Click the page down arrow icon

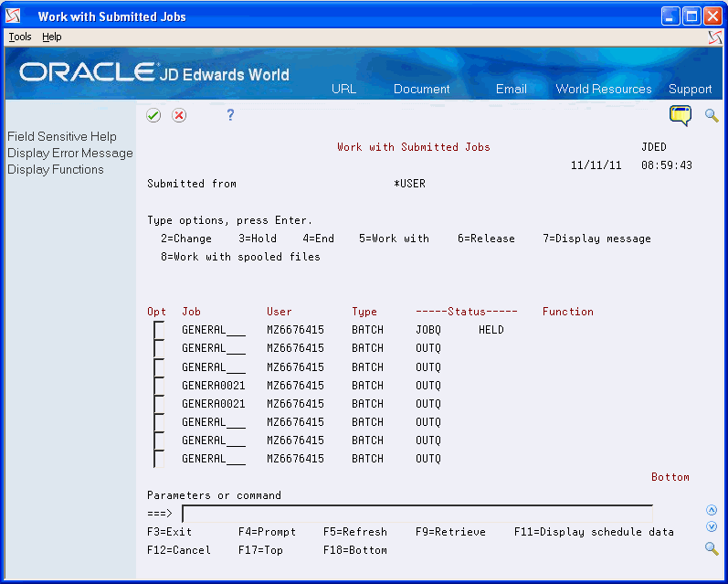pyautogui.click(x=712, y=526)
